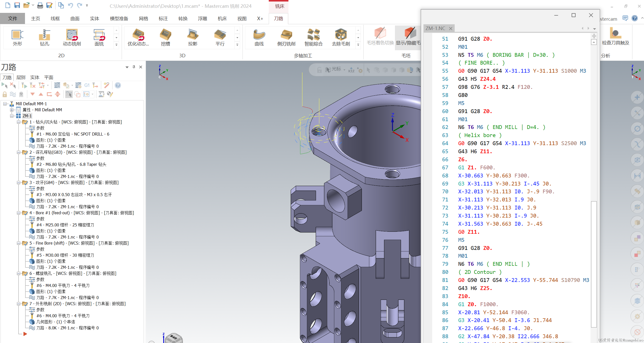Select the Parallel (平行) 3D toolpath
Screen dimensions: 644x343
click(x=220, y=38)
